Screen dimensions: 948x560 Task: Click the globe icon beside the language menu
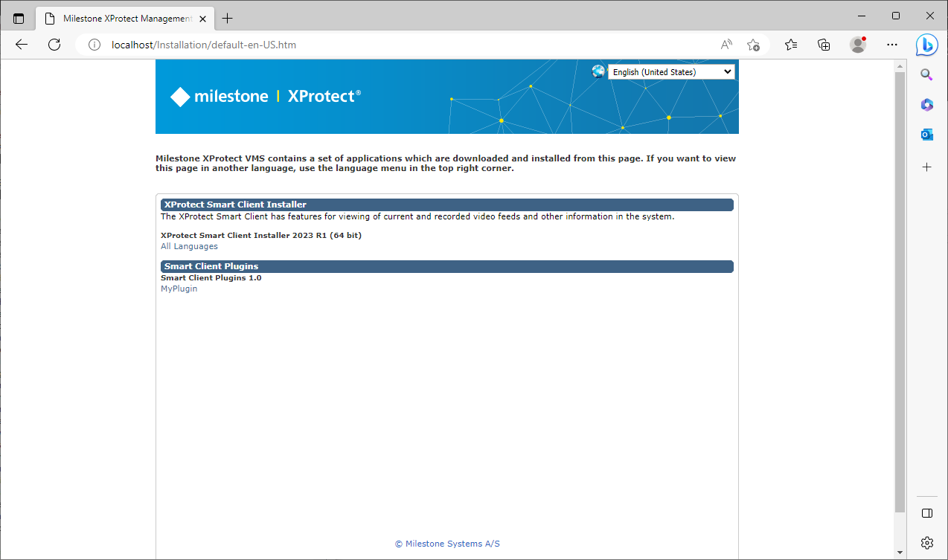599,71
